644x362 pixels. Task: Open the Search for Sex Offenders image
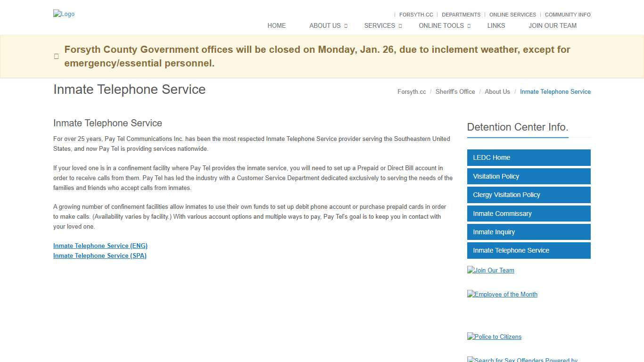click(x=522, y=359)
